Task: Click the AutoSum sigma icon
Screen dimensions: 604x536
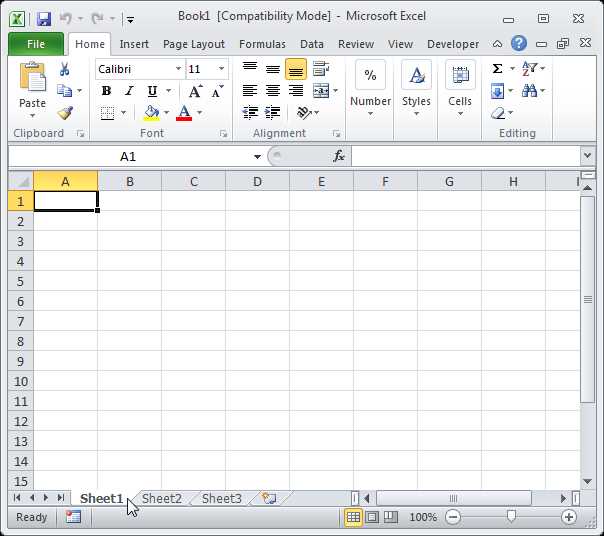Action: click(x=497, y=69)
